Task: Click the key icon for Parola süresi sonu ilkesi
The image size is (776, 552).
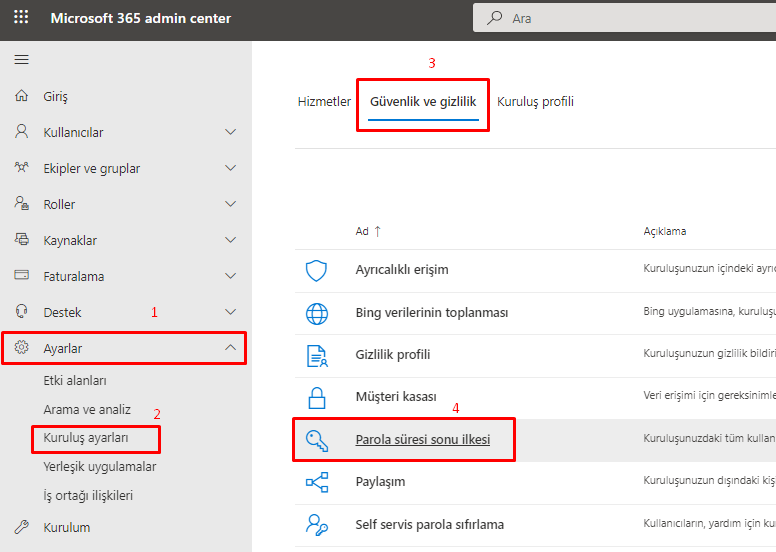Action: pos(316,439)
